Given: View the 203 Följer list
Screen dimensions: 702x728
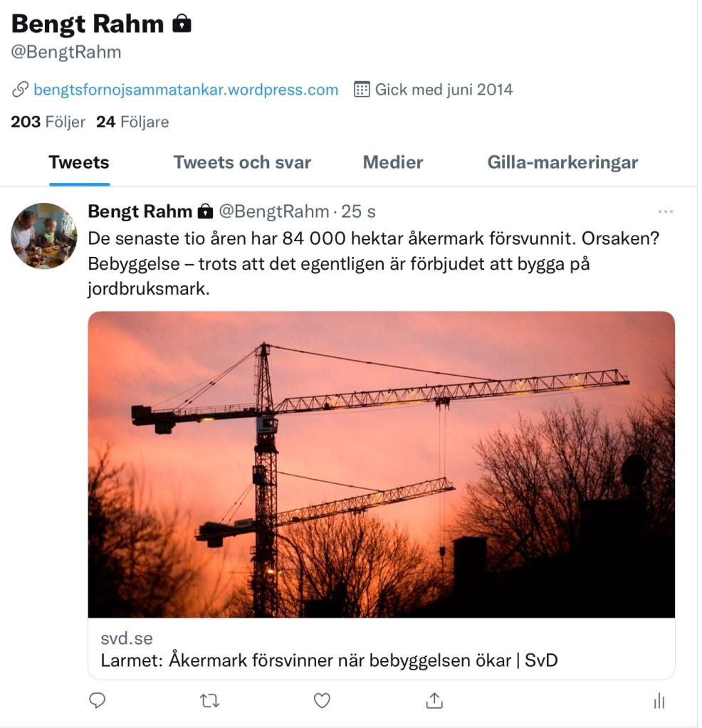Looking at the screenshot, I should (48, 122).
